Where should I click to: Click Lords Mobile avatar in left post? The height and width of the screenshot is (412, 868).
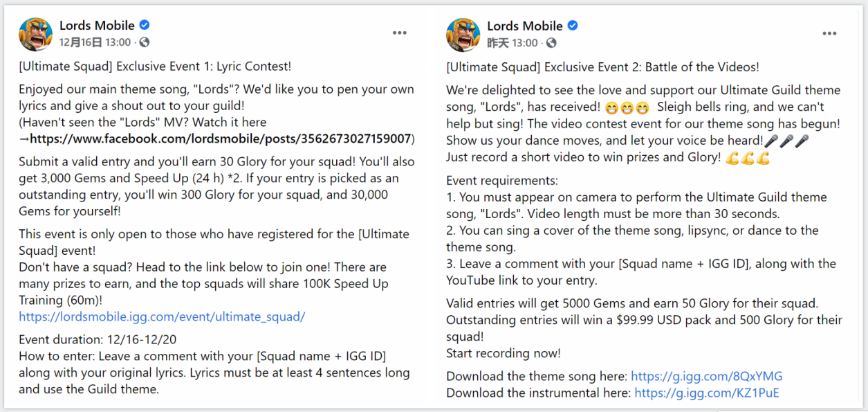coord(36,34)
